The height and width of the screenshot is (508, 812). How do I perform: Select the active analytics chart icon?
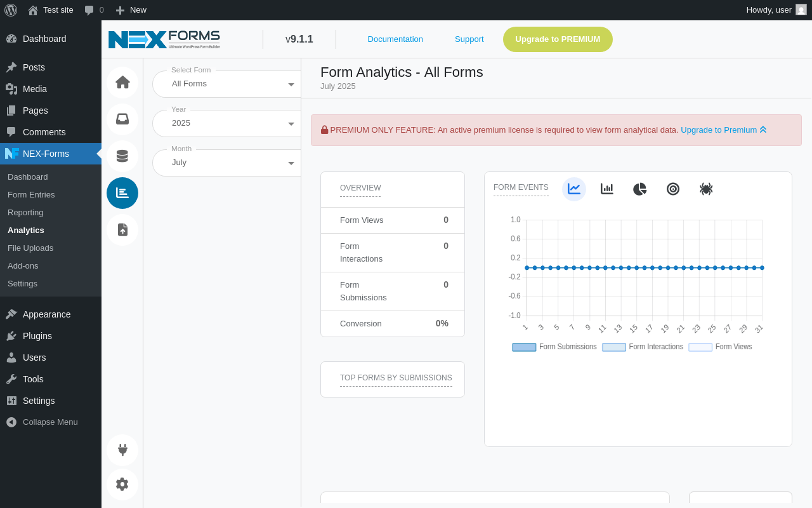pos(122,193)
